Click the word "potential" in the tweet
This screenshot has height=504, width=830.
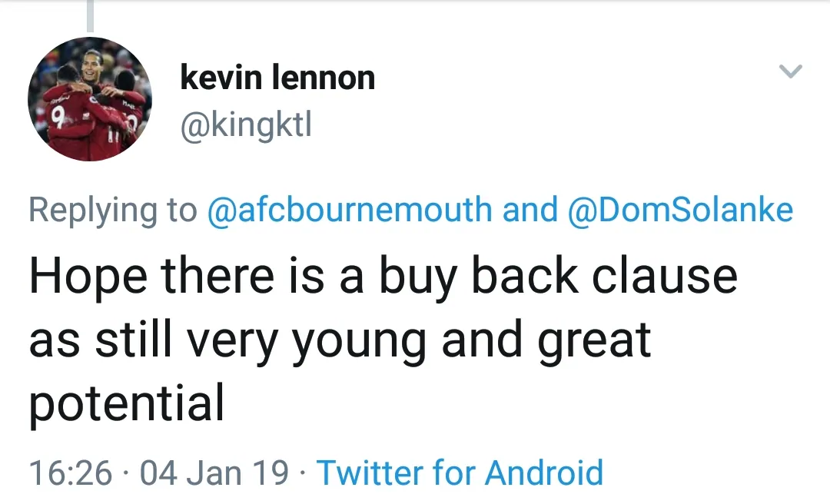[x=127, y=403]
